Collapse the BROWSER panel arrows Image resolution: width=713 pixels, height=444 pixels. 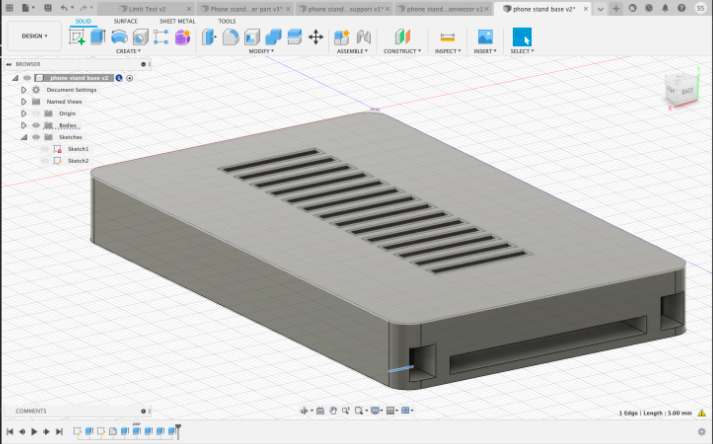coord(9,64)
